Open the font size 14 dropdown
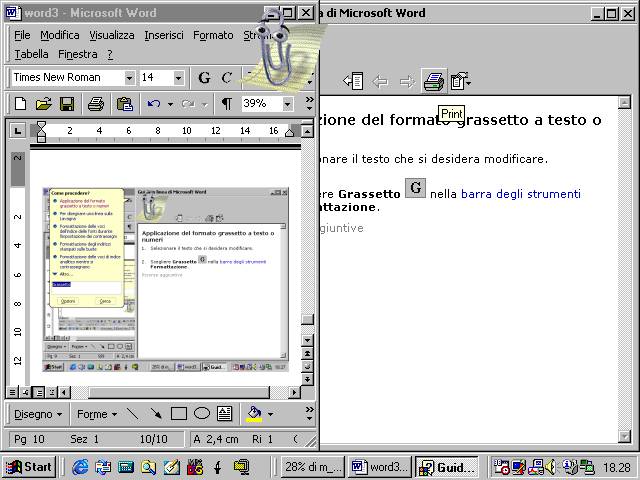The height and width of the screenshot is (480, 640). point(178,78)
